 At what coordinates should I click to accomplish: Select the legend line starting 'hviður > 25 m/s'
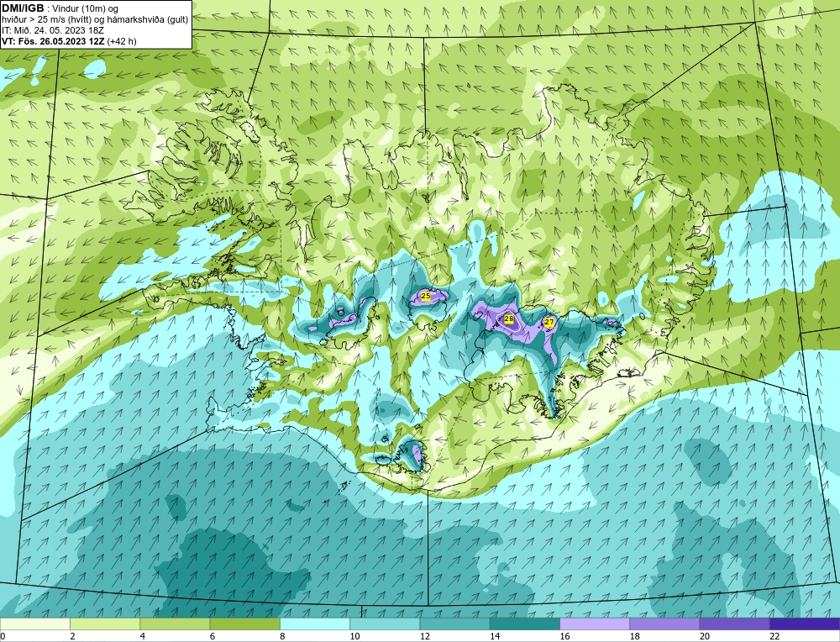[95, 19]
